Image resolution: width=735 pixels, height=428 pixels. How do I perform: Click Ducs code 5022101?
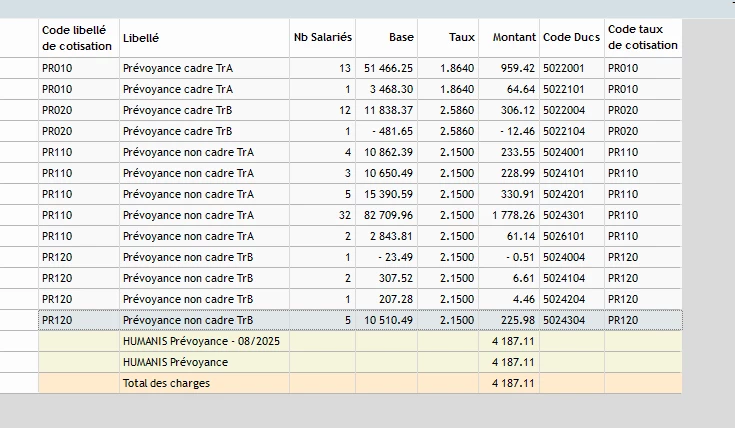click(563, 90)
